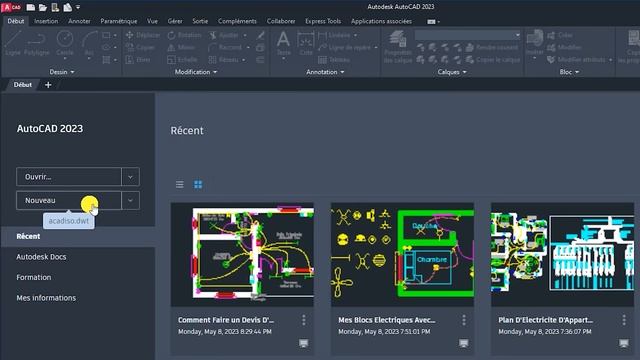Image resolution: width=640 pixels, height=360 pixels.
Task: Select the Ligne draw tool
Action: (13, 43)
